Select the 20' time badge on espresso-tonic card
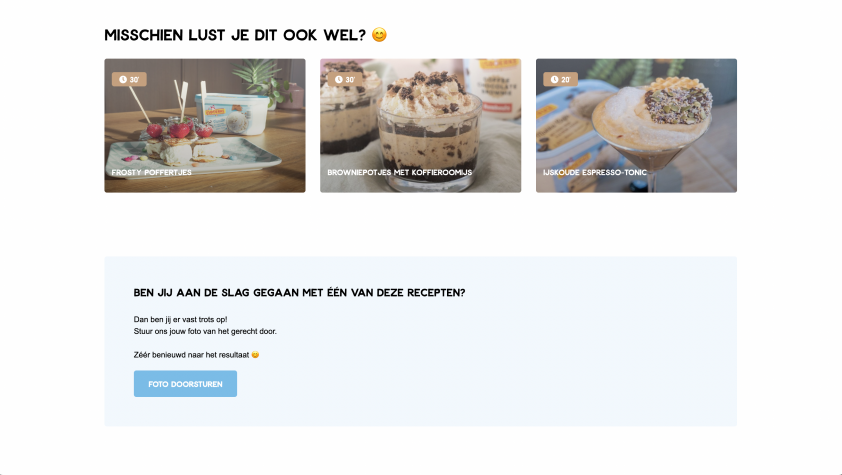Image resolution: width=842 pixels, height=475 pixels. coord(561,79)
